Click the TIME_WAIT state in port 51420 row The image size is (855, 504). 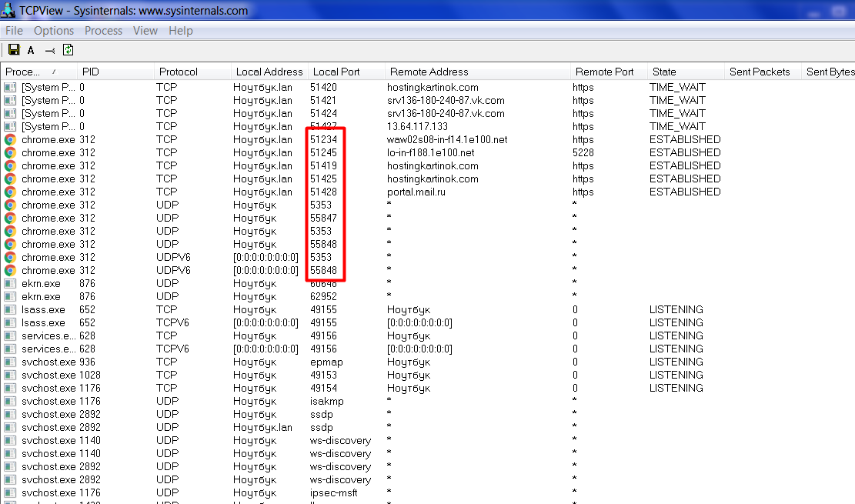pyautogui.click(x=677, y=87)
